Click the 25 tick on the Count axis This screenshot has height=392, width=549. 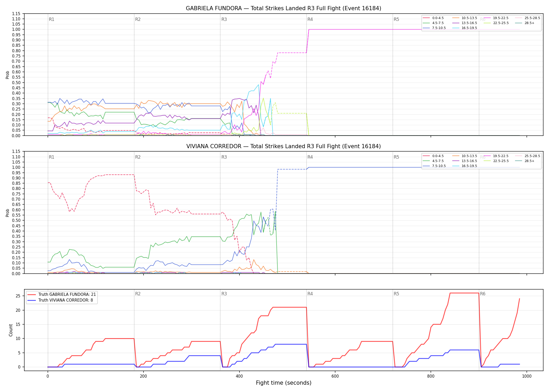[x=18, y=296]
